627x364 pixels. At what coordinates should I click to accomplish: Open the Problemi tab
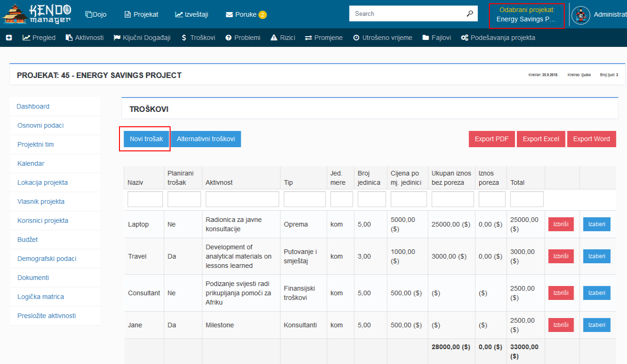coord(243,38)
